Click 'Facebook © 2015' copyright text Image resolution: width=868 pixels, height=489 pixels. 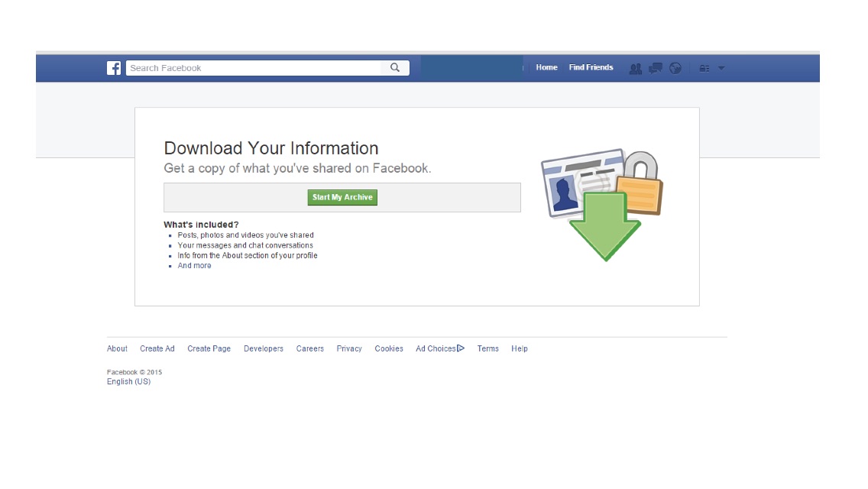(134, 372)
